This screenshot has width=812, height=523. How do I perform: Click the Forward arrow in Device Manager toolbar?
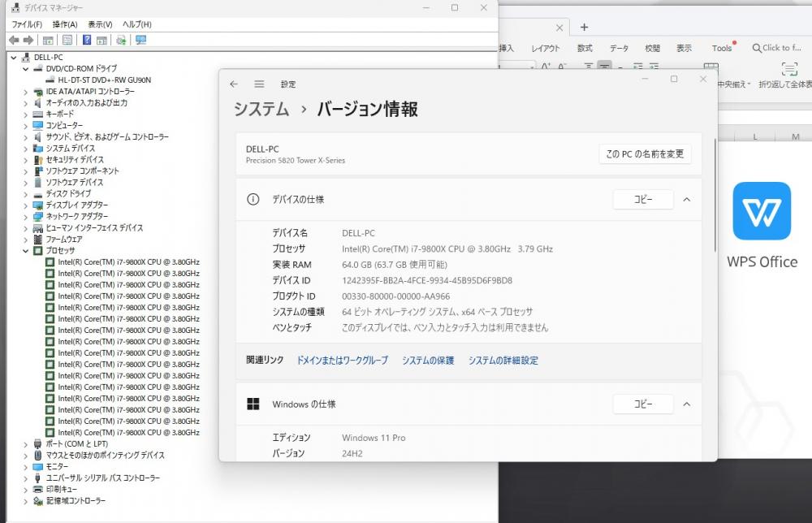(28, 40)
